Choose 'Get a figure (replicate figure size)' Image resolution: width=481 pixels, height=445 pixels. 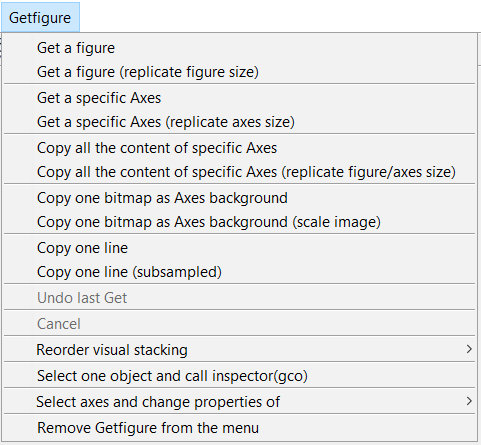tap(240, 72)
